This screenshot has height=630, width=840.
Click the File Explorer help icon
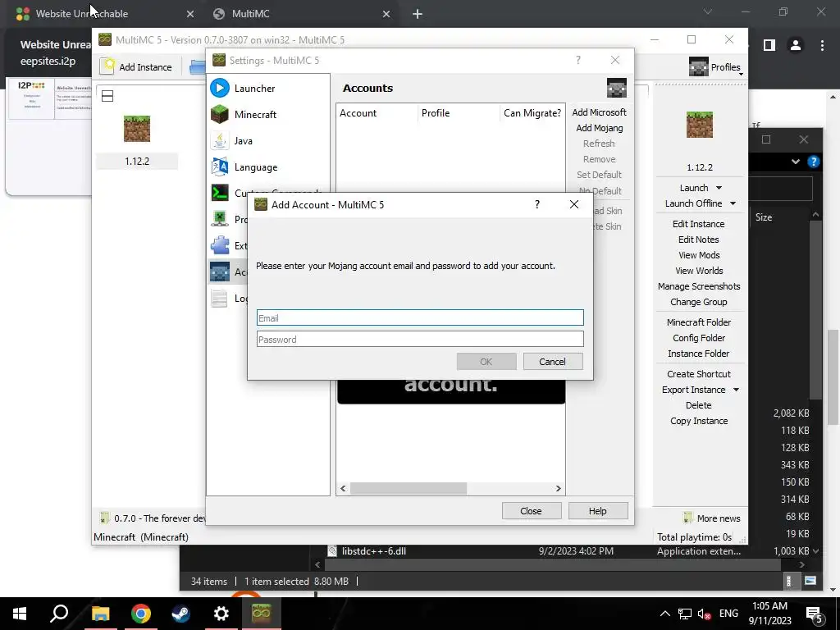[813, 162]
